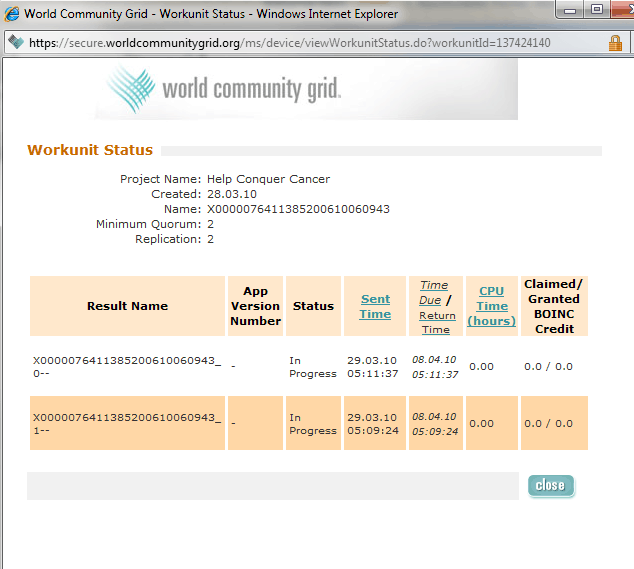Click 'In Progress' status of the _1-- result
Viewport: 634px width, 569px height.
[313, 424]
